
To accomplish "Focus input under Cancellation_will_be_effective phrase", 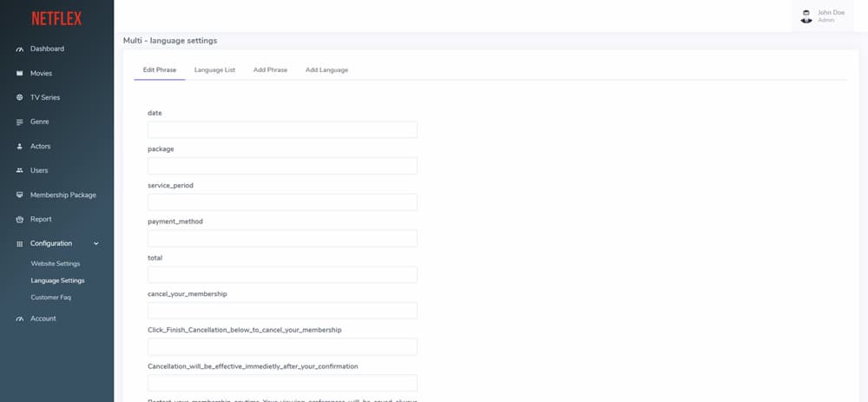I will (x=282, y=383).
